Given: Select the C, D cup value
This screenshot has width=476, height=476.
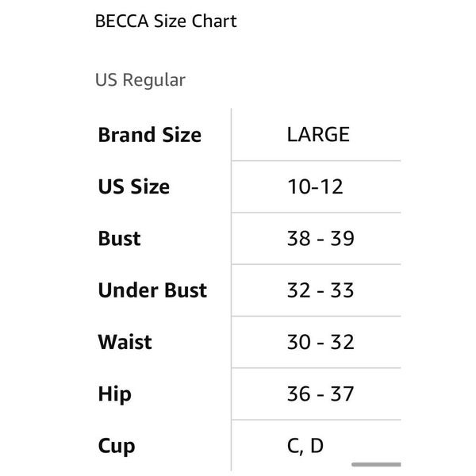Looking at the screenshot, I should click(305, 446).
